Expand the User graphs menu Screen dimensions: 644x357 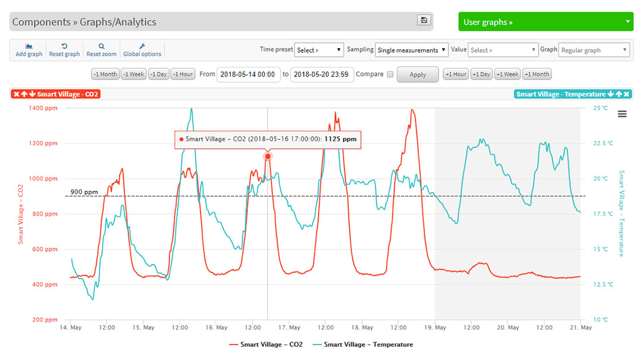click(546, 22)
